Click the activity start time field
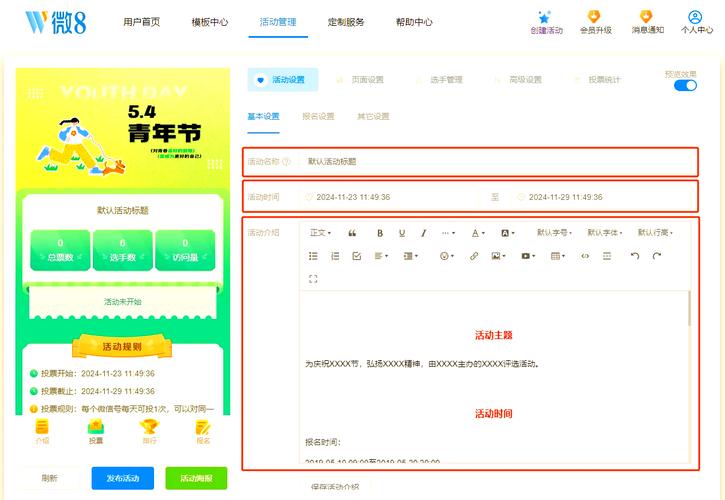This screenshot has width=725, height=500. (391, 197)
